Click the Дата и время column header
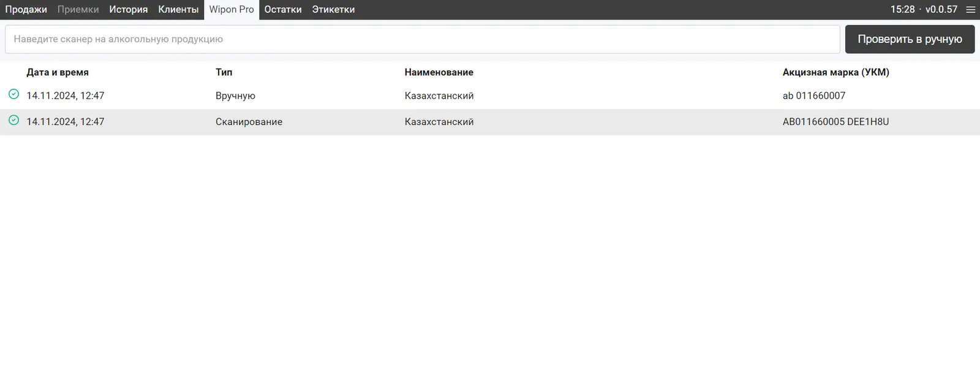Screen dimensions: 980x385 (x=58, y=72)
